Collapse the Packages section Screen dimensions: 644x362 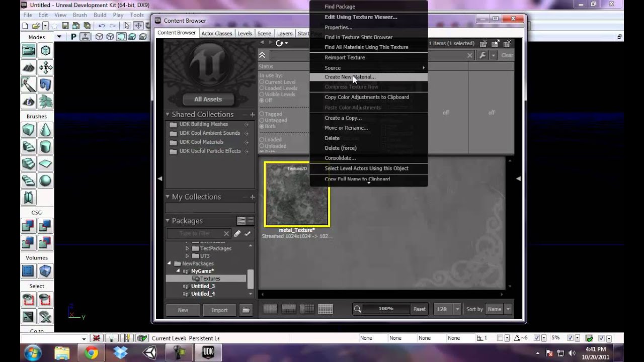[x=168, y=221]
